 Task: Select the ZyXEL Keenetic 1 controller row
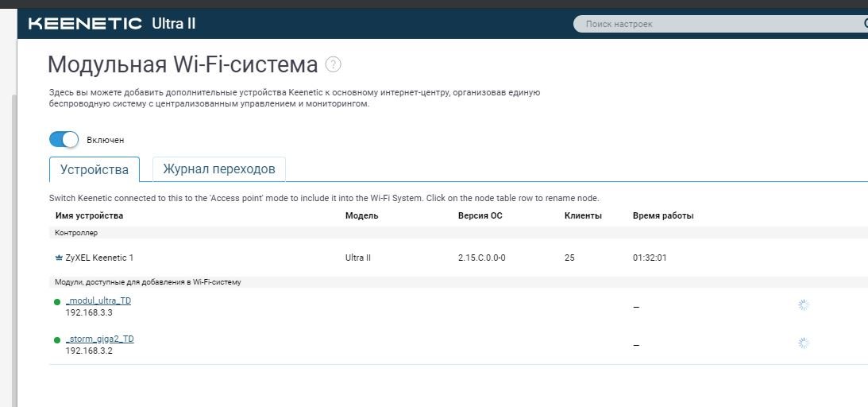click(458, 258)
